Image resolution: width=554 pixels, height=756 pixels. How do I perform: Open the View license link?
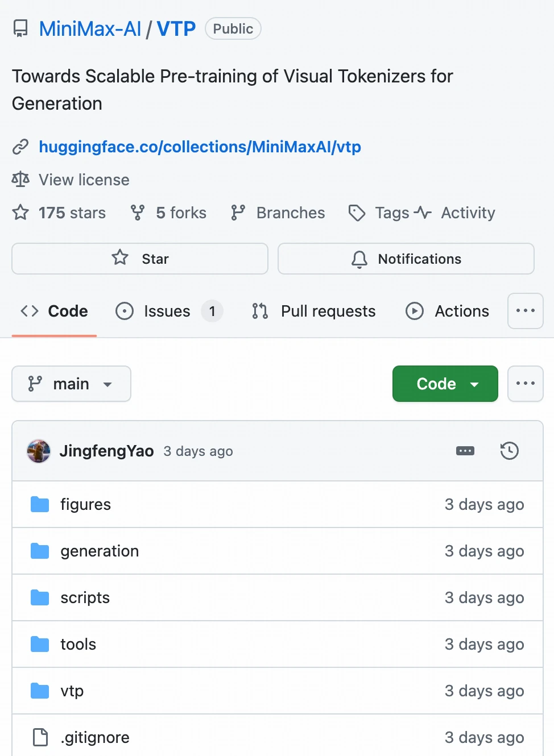tap(84, 180)
